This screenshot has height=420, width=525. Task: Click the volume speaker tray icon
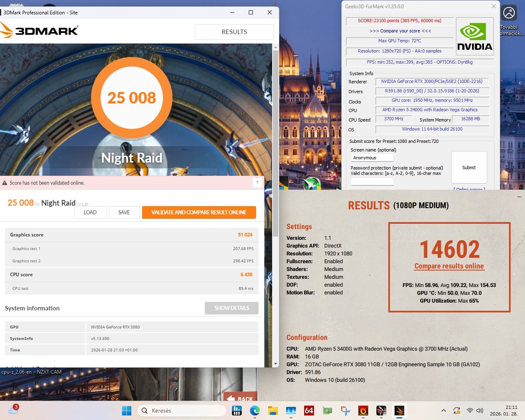[480, 411]
